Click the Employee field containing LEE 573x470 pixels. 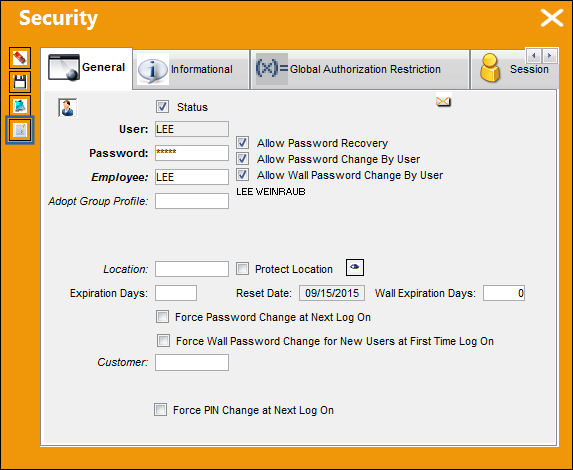[x=192, y=177]
